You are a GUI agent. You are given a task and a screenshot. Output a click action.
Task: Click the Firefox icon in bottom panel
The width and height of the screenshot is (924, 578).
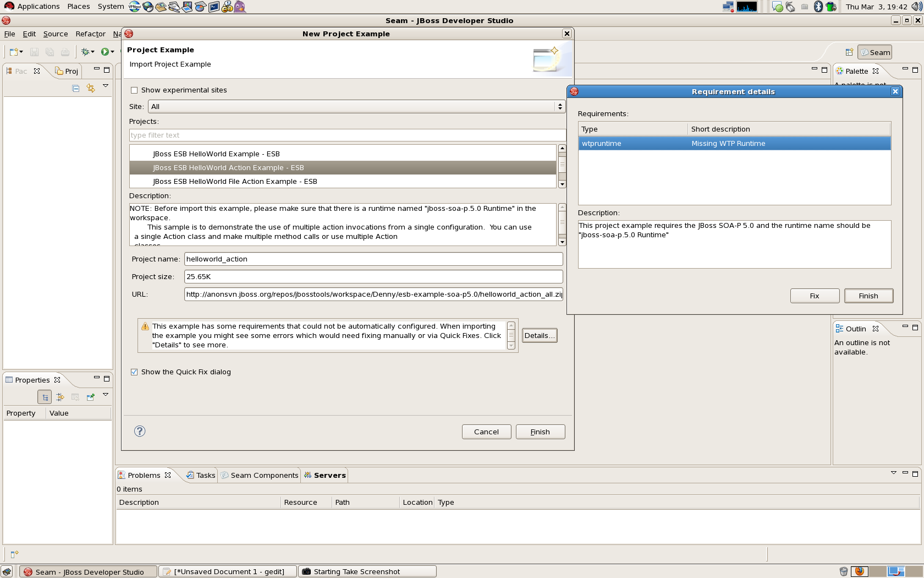(x=860, y=571)
